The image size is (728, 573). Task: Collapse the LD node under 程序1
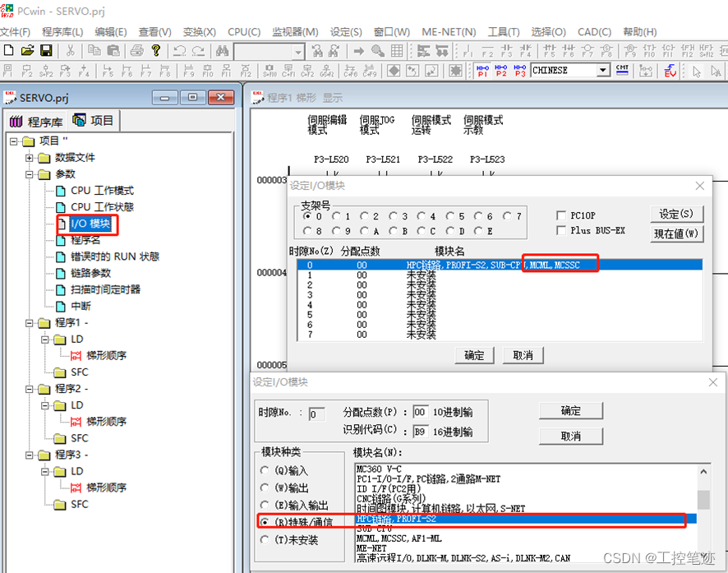45,340
